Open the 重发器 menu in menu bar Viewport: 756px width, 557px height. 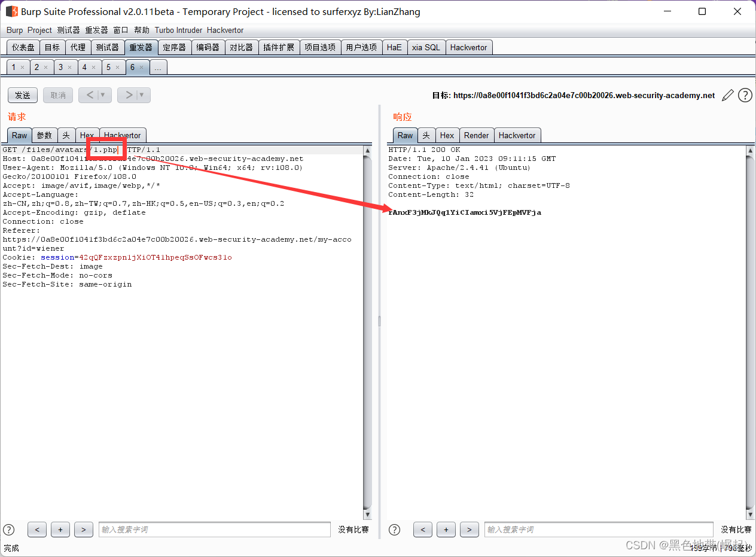[96, 30]
